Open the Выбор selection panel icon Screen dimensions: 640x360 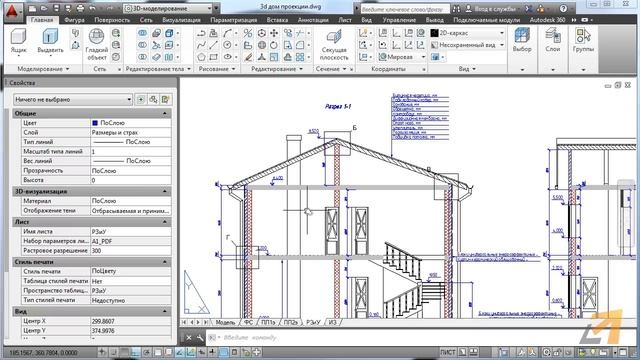point(522,40)
